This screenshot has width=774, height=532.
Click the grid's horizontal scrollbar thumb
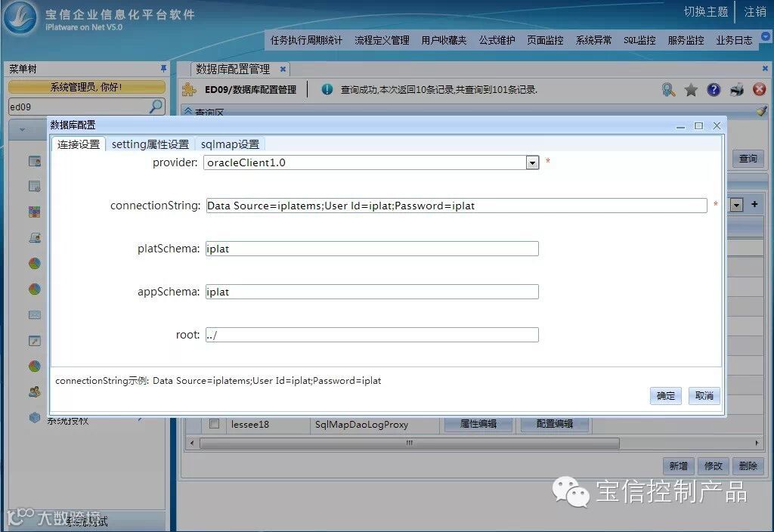point(409,443)
